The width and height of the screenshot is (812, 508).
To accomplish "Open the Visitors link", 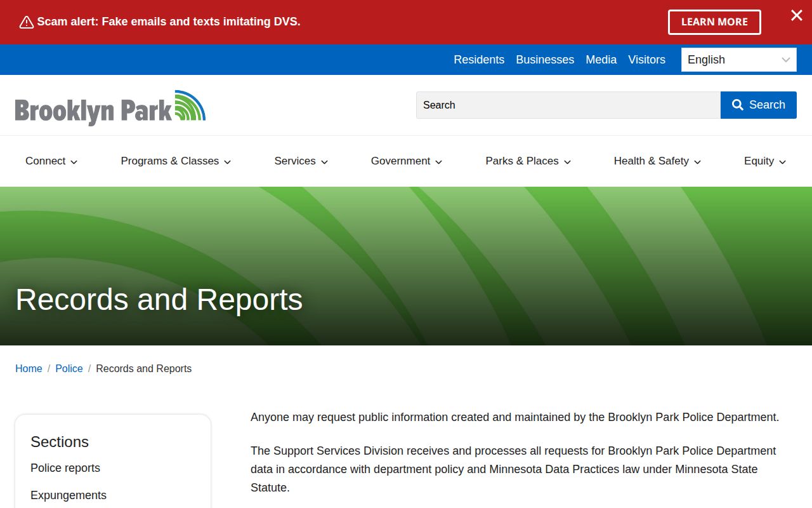I will (647, 60).
